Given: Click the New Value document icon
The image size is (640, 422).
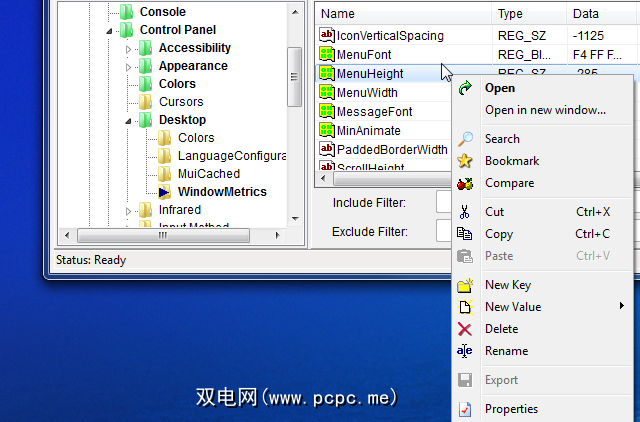Looking at the screenshot, I should point(465,307).
